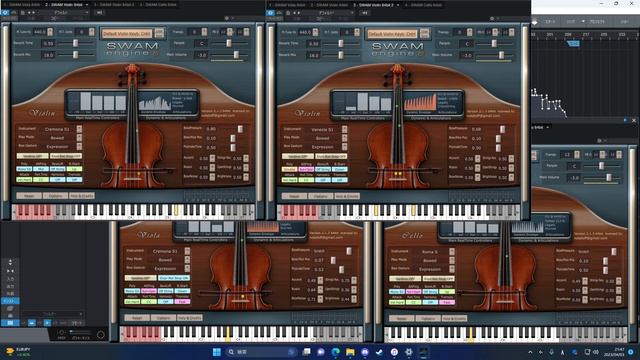Click Options in Cremona violin window
Image resolution: width=640 pixels, height=360 pixels.
pyautogui.click(x=55, y=196)
